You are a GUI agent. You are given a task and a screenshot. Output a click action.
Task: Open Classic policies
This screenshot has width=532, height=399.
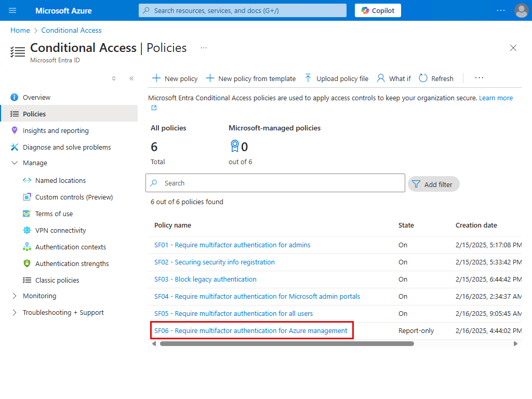[57, 280]
